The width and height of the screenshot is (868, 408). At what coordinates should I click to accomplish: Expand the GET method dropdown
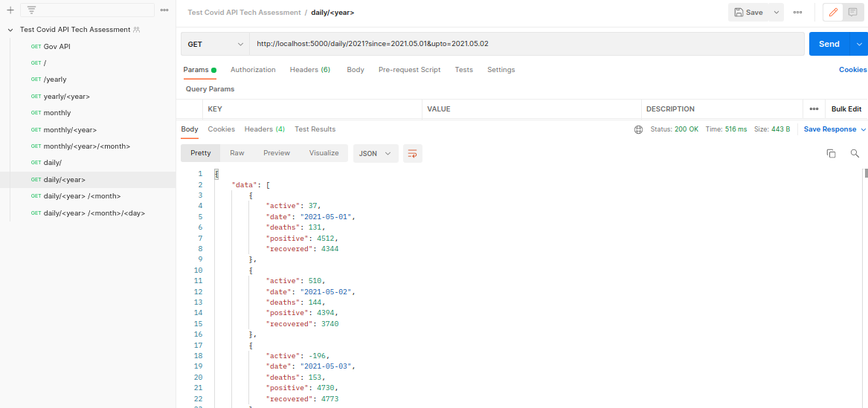[x=216, y=45]
